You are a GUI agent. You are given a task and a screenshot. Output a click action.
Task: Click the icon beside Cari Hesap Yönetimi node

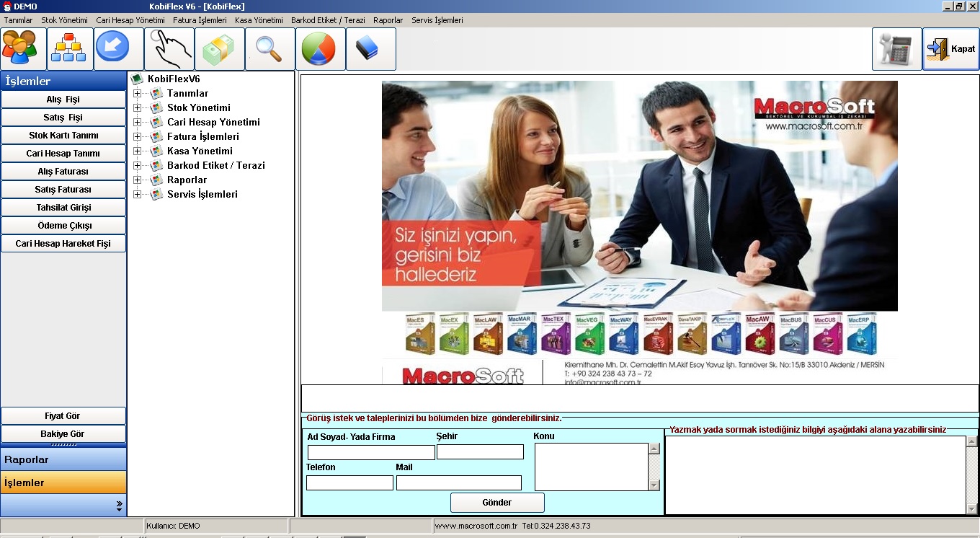tap(156, 123)
